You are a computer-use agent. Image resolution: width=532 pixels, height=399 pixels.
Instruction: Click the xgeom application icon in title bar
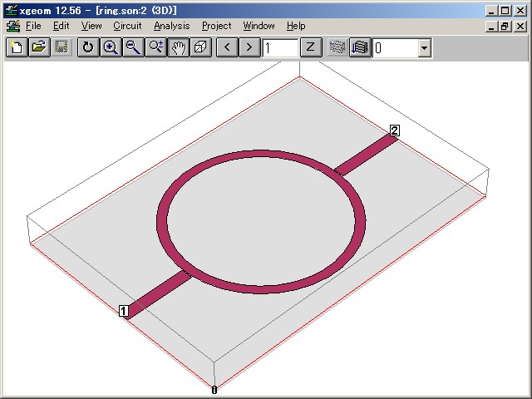[12, 11]
